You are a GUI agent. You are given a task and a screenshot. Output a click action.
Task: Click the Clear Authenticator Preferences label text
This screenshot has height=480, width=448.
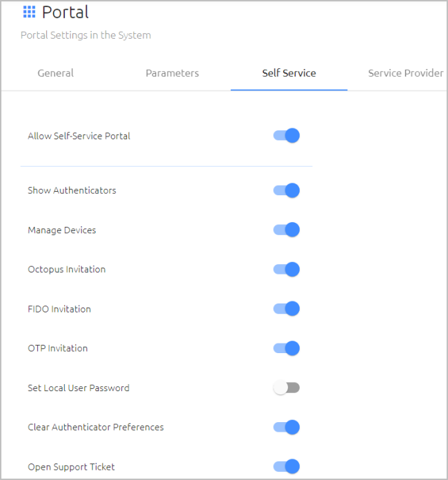96,427
